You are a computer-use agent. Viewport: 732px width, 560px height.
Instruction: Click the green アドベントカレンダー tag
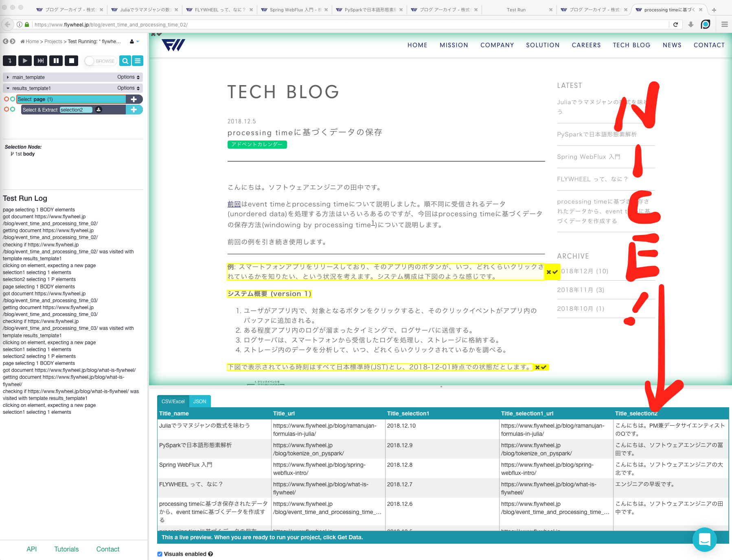coord(257,144)
